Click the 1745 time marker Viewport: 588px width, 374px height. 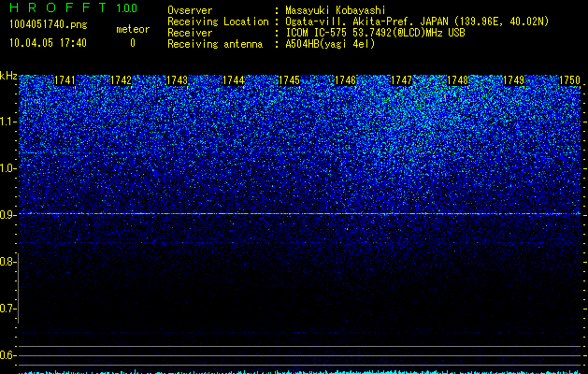pyautogui.click(x=290, y=80)
